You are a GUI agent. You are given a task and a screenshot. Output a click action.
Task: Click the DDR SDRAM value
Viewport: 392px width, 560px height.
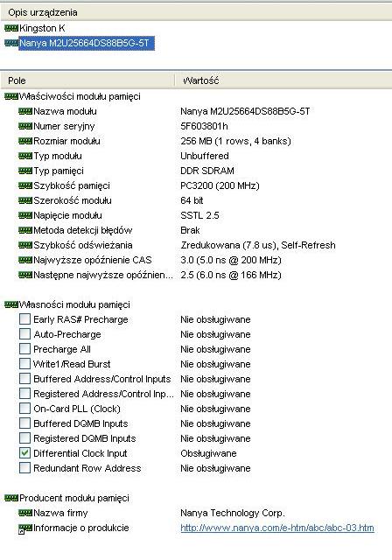point(207,171)
